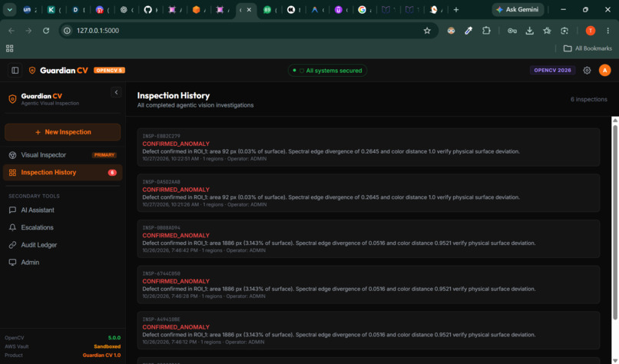Open a new browser tab

(456, 10)
